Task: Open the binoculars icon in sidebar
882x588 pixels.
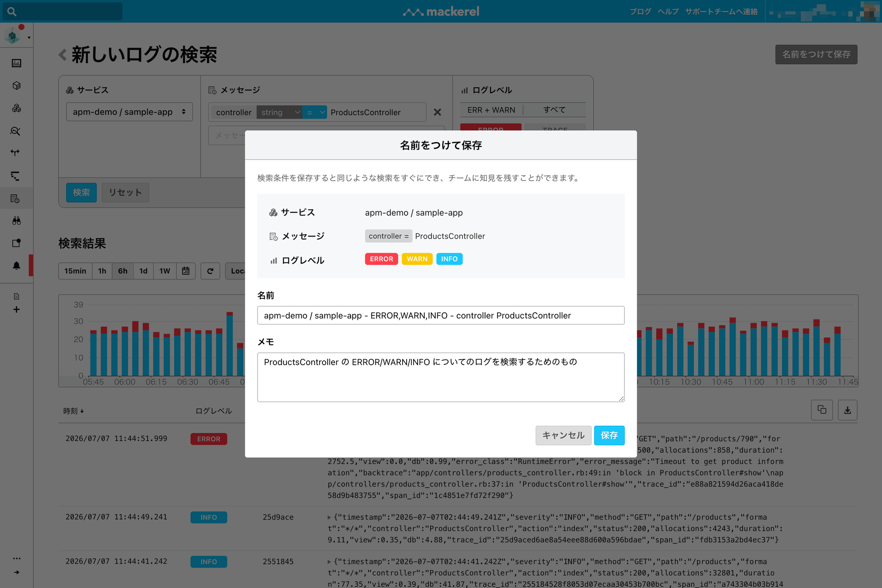Action: point(16,221)
